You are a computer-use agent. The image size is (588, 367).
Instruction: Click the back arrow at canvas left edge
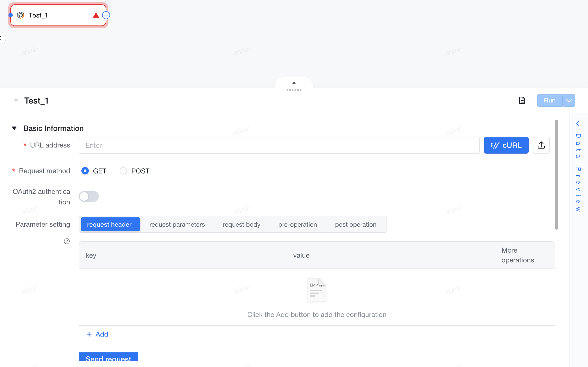2,38
